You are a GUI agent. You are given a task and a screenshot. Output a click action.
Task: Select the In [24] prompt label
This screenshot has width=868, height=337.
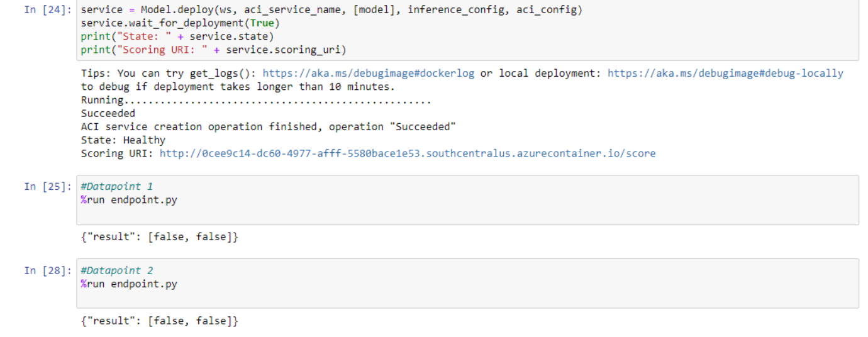click(x=47, y=10)
